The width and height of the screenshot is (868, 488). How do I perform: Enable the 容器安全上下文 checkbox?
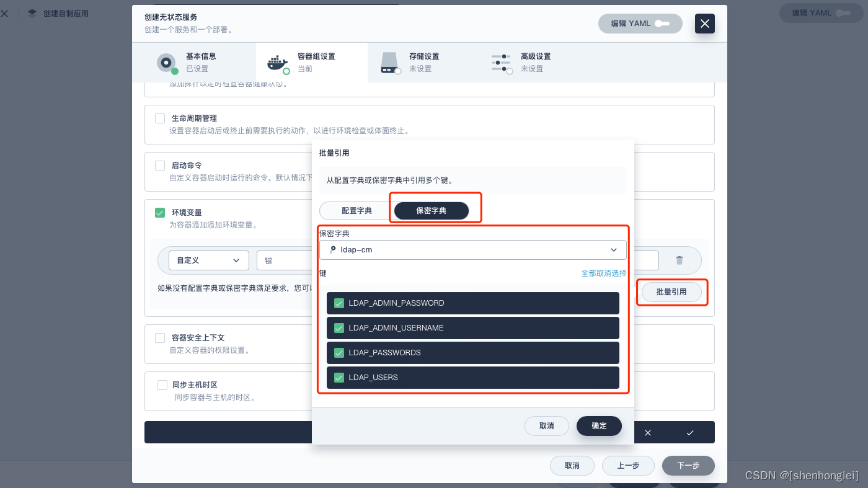point(160,338)
